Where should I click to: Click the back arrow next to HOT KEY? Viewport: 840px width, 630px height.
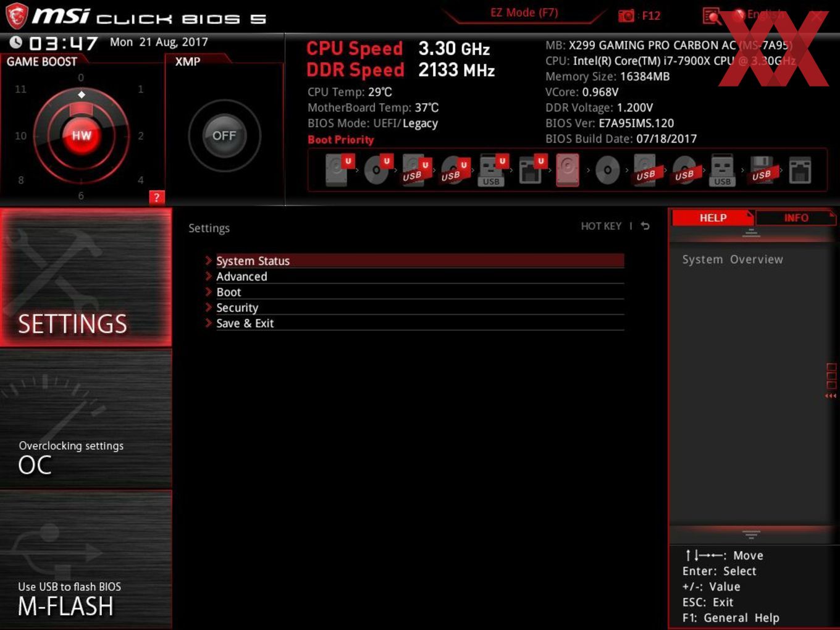[x=645, y=226]
